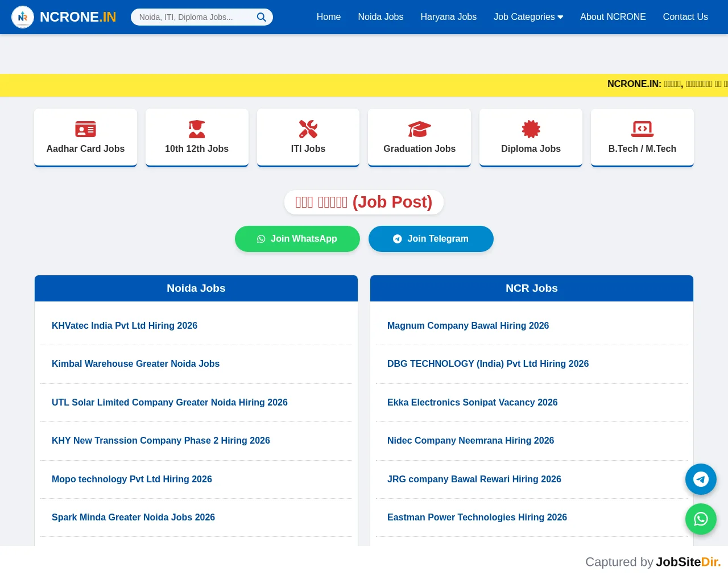Click the Join WhatsApp button
The height and width of the screenshot is (579, 728).
click(297, 239)
